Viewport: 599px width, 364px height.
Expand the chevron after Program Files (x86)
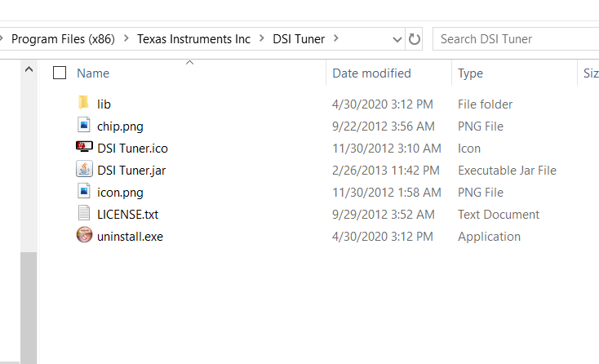click(126, 38)
